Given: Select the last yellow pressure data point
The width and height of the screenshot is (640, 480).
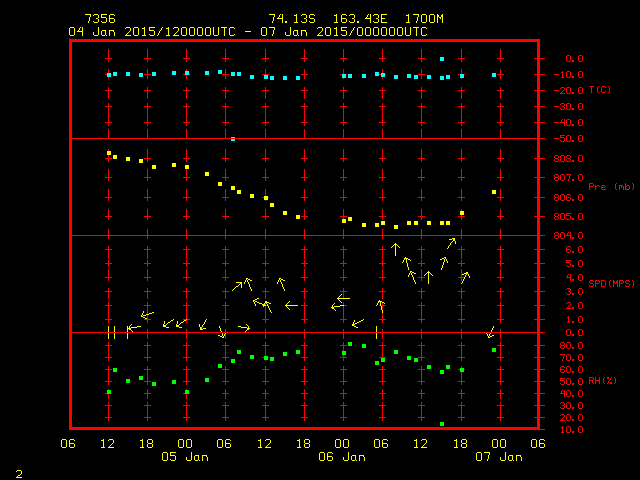Looking at the screenshot, I should coord(494,192).
